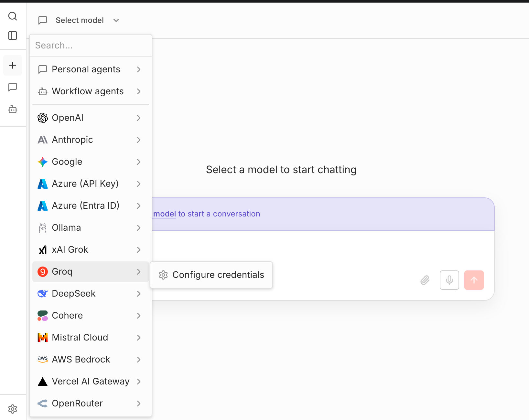529x420 pixels.
Task: Open chats via sidebar speech bubble icon
Action: (13, 87)
